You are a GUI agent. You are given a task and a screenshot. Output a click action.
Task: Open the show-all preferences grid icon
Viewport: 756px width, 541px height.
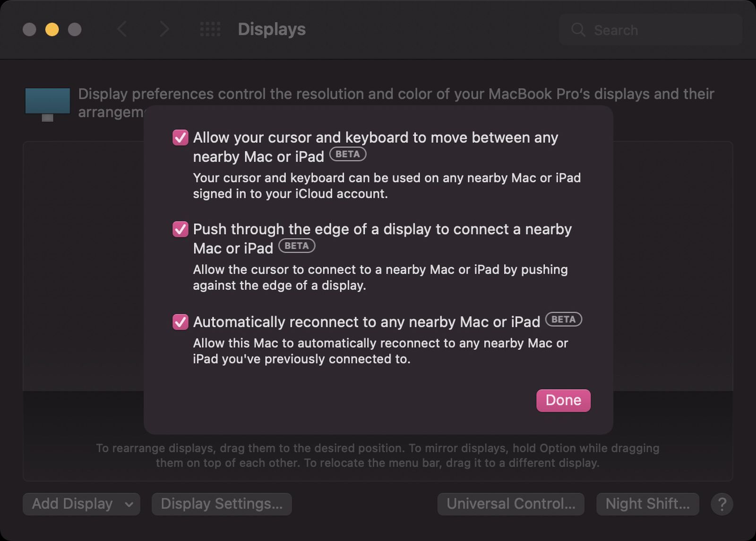click(210, 29)
